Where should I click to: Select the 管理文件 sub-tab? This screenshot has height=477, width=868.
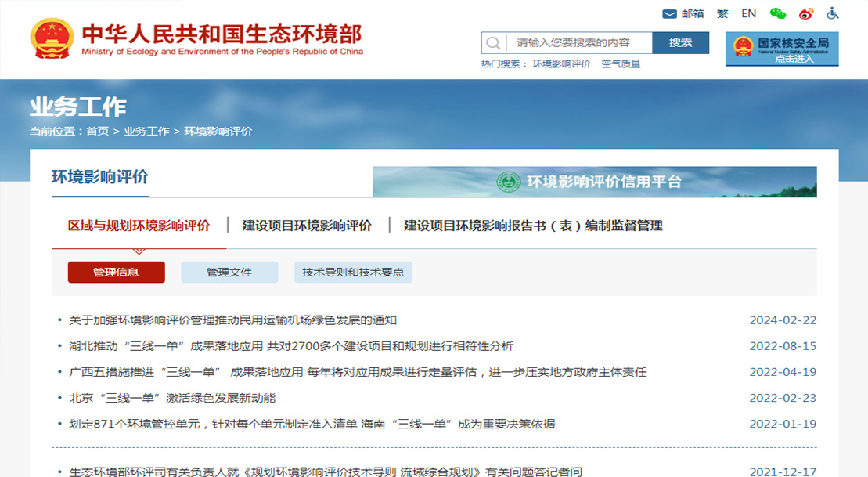click(229, 272)
